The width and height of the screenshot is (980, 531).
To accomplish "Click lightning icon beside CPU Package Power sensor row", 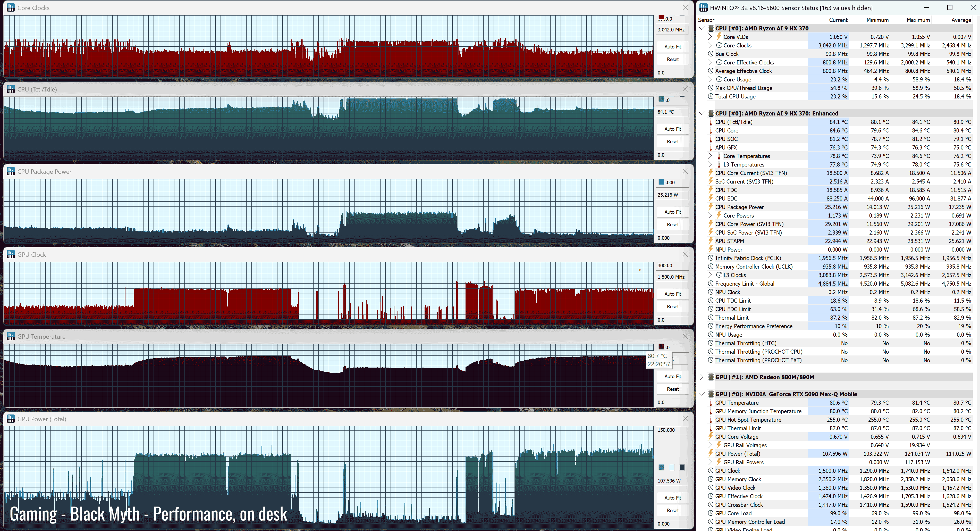I will point(710,207).
